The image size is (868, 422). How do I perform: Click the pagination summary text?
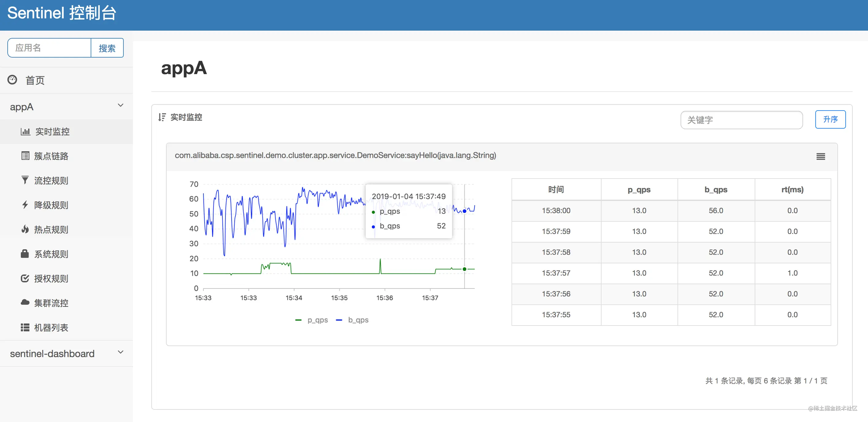tap(766, 381)
